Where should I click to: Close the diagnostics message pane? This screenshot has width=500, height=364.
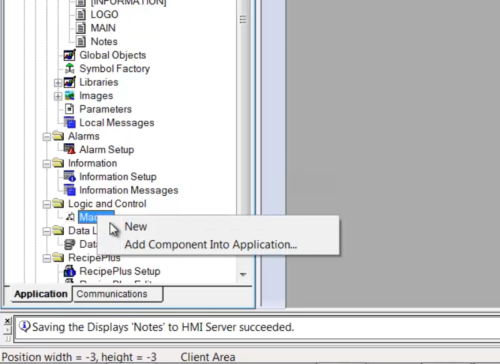pyautogui.click(x=7, y=321)
